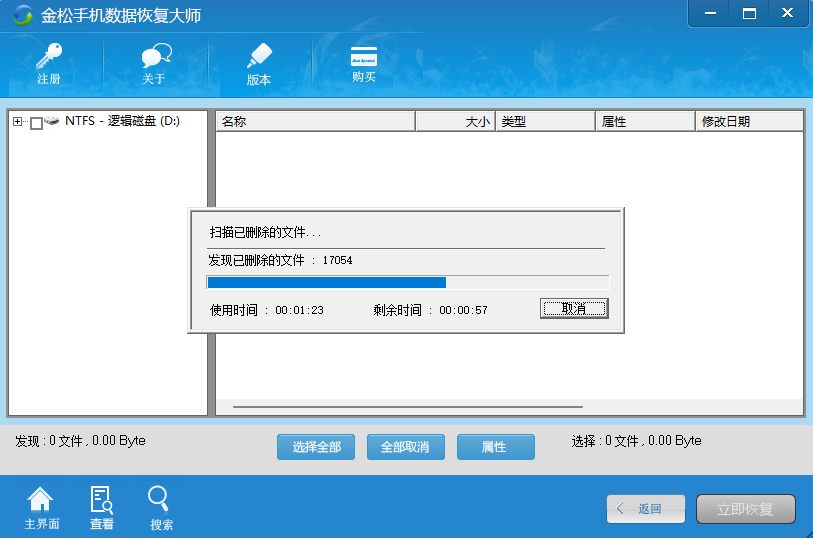This screenshot has height=538, width=813.
Task: Click the 金松手机数据恢复大师 window title
Action: click(121, 16)
